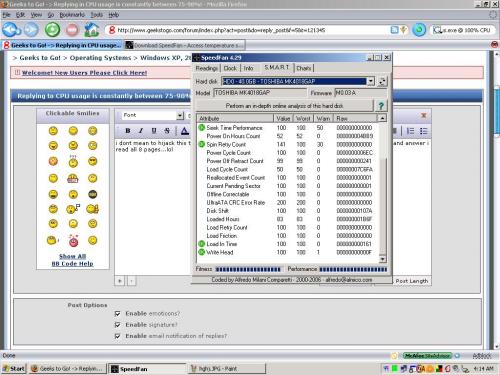Switch to SpeedFan Charts tab
500x375 pixels.
coord(304,68)
